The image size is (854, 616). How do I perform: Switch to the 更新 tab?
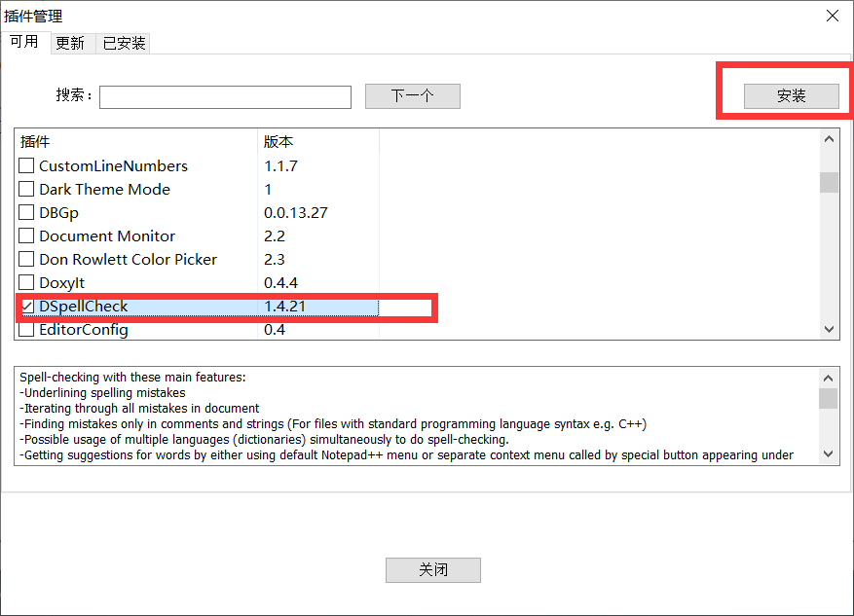coord(71,43)
